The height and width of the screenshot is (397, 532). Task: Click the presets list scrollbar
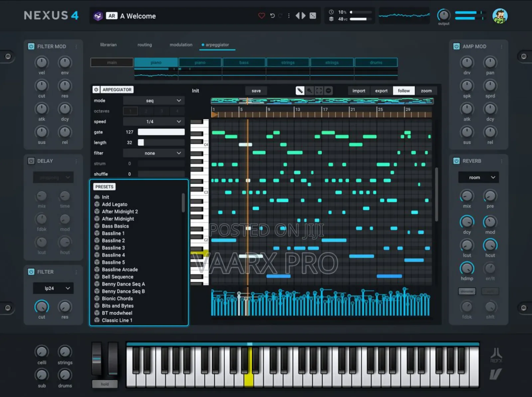pos(183,203)
